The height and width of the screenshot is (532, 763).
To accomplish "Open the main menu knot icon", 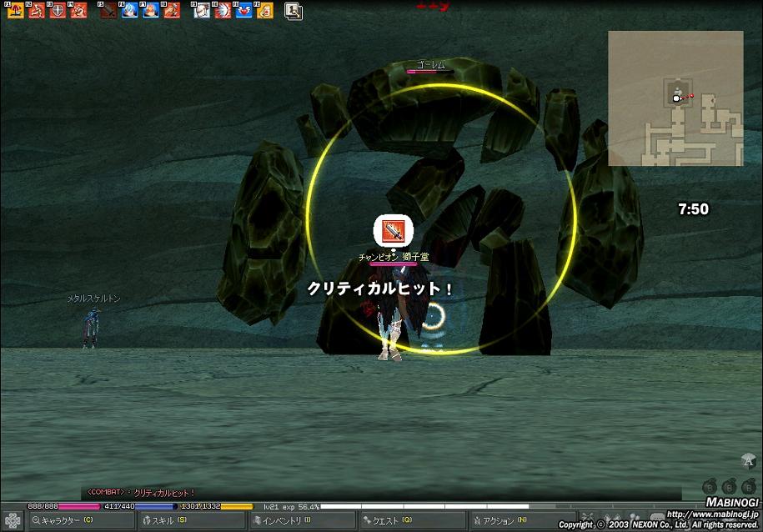I will point(13,521).
